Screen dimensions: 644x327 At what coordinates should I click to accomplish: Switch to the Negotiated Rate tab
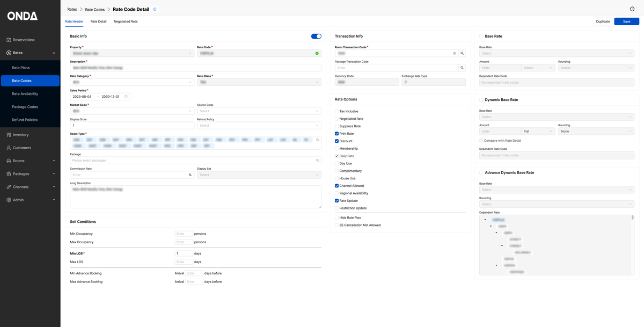click(126, 21)
